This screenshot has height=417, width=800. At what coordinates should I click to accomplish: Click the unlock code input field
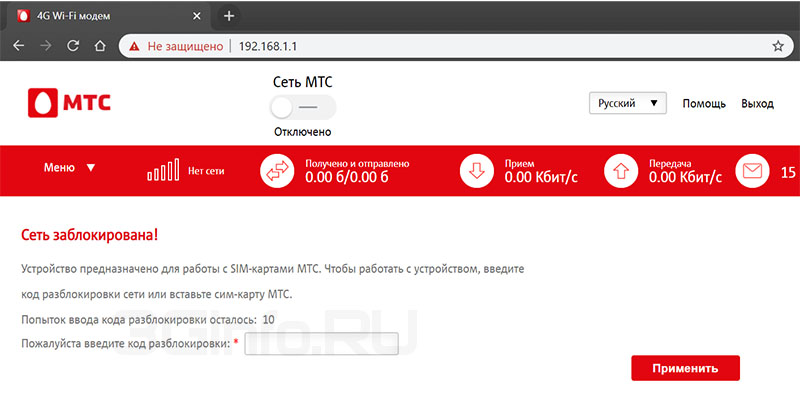321,344
